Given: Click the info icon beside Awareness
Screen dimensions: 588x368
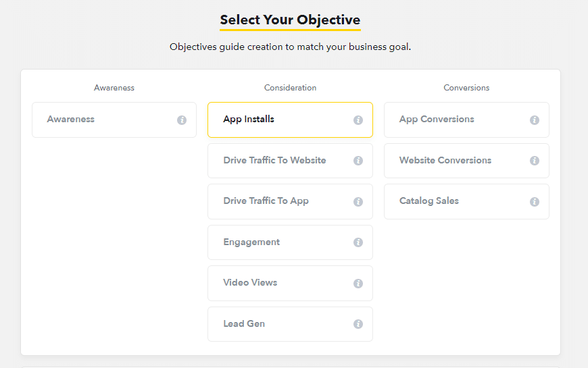Looking at the screenshot, I should pyautogui.click(x=182, y=120).
